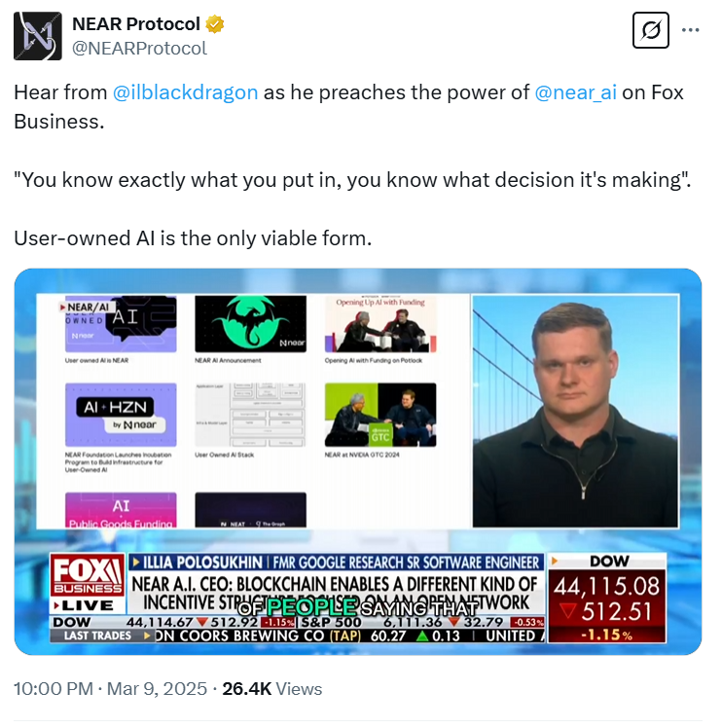The width and height of the screenshot is (722, 728).
Task: Click the NEAR Protocol display name
Action: pos(136,24)
